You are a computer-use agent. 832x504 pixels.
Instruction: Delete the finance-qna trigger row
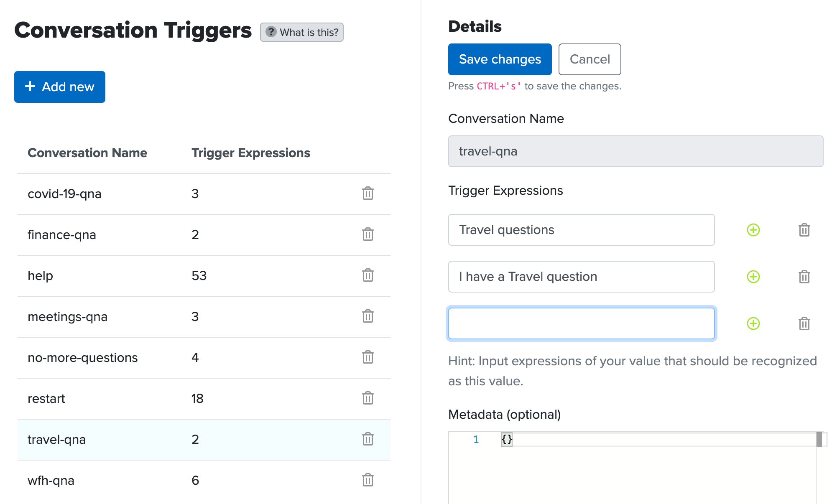pos(368,234)
